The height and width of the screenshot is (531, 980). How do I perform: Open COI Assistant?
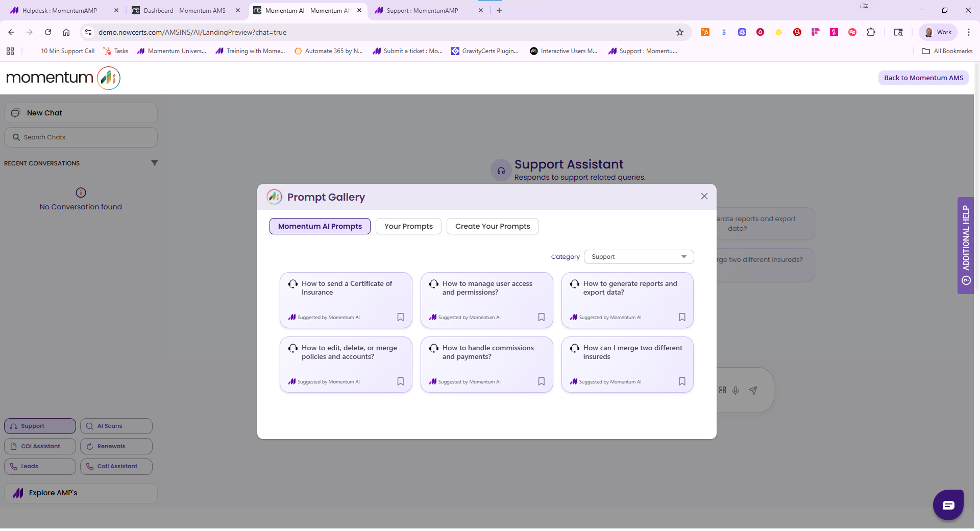click(40, 446)
